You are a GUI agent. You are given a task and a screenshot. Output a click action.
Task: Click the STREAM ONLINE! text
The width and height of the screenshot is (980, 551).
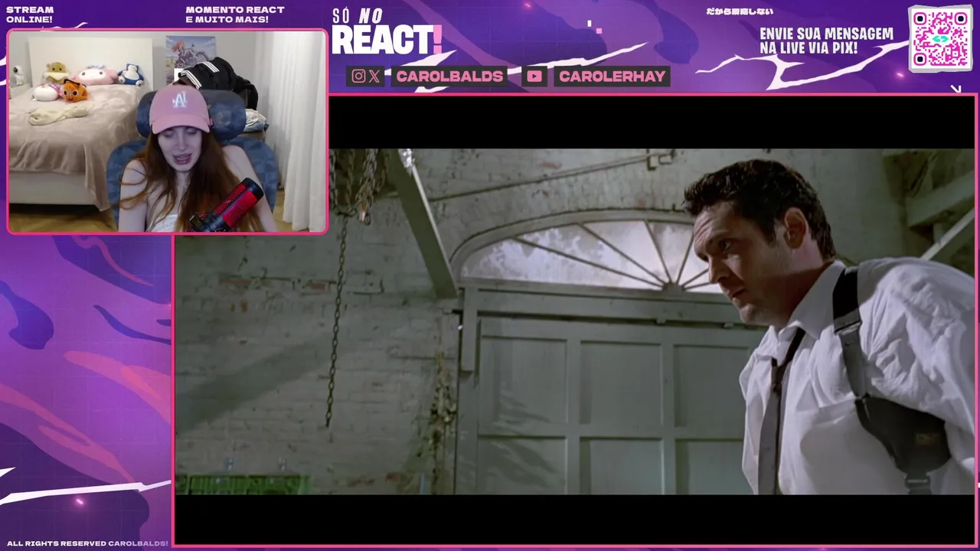[30, 15]
